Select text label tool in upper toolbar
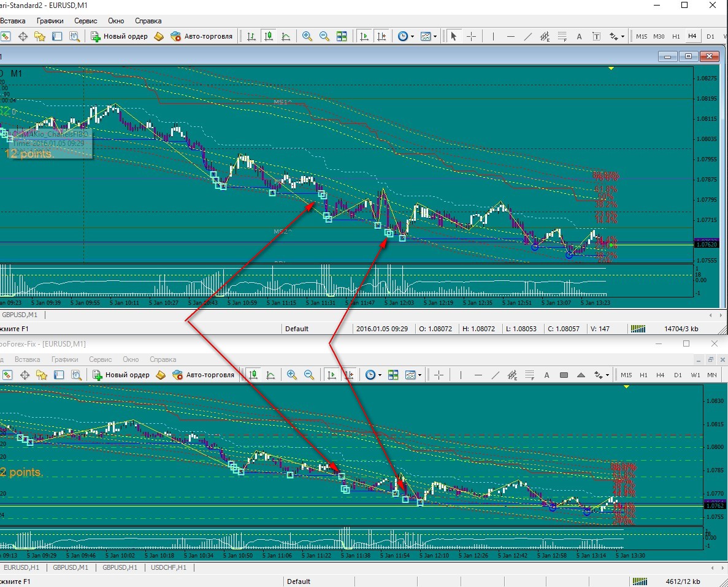728x587 pixels. point(597,36)
